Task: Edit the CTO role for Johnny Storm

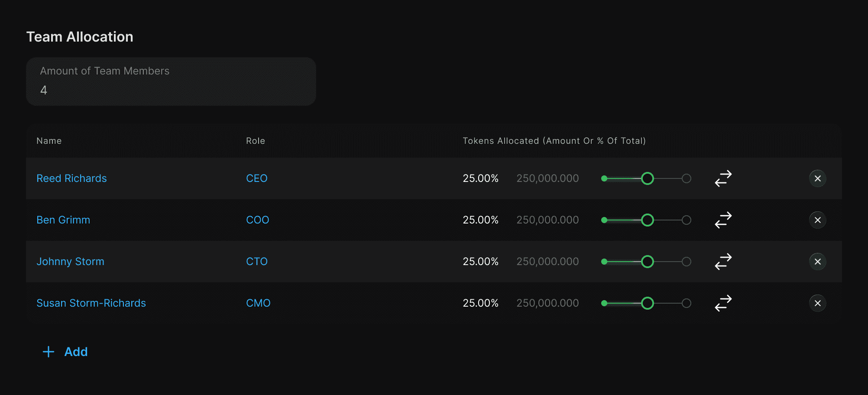Action: (x=257, y=262)
